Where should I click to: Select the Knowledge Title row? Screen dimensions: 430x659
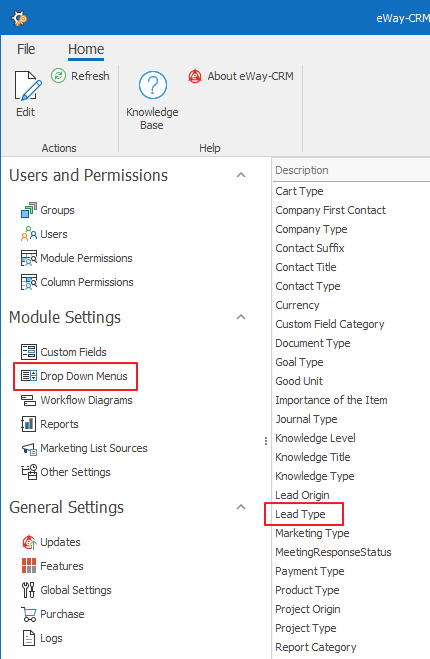point(351,457)
